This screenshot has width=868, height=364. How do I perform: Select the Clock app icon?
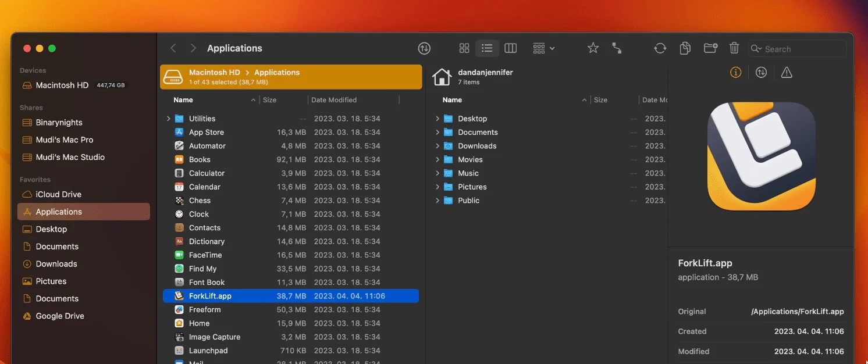179,214
